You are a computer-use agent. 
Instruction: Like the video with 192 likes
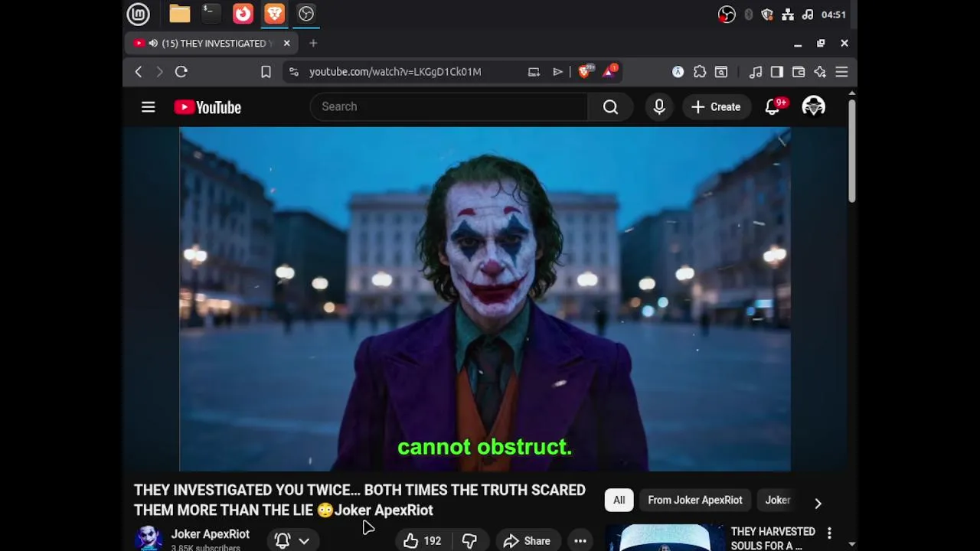[x=423, y=541]
